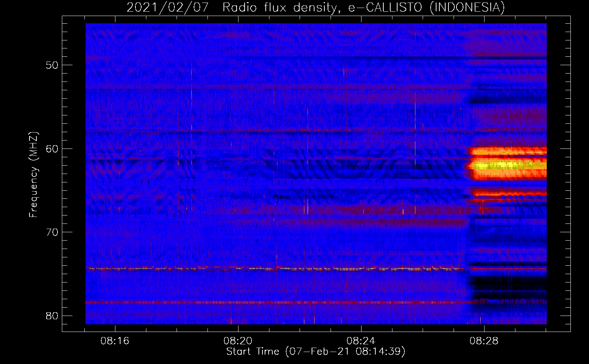Click the '08:16' time tick label

[x=115, y=341]
